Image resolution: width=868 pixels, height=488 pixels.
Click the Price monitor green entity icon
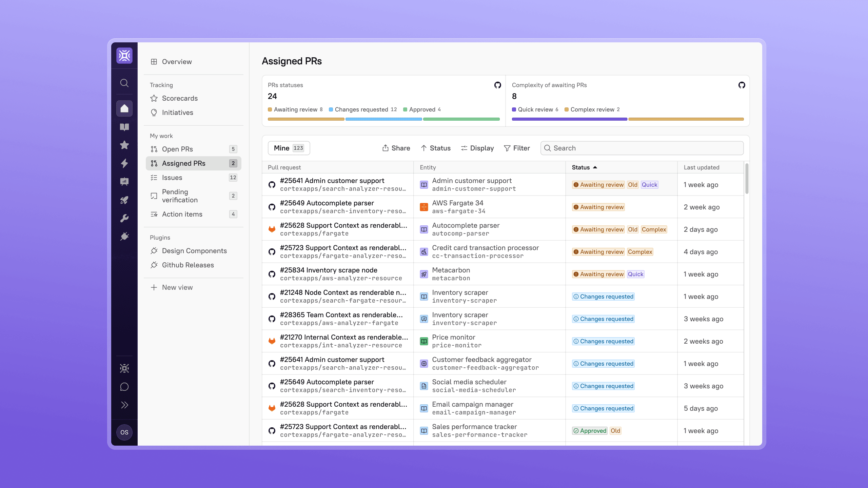pyautogui.click(x=424, y=341)
